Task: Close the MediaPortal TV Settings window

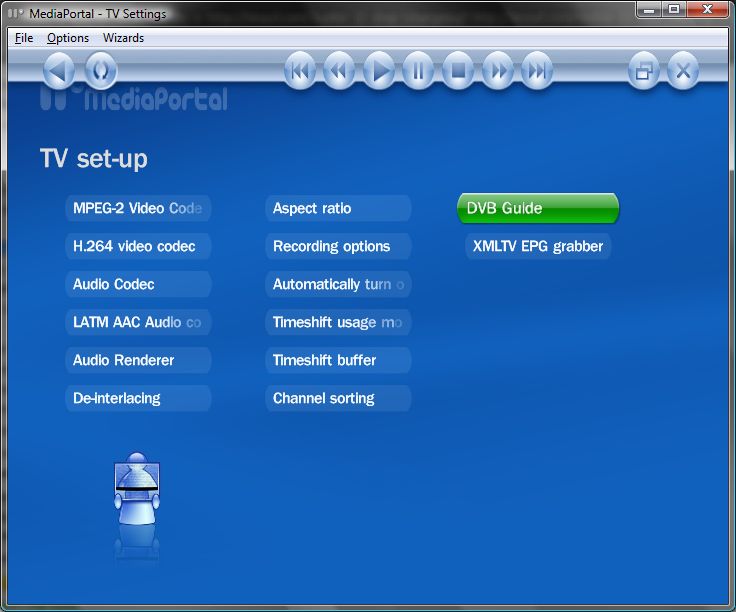Action: point(708,9)
